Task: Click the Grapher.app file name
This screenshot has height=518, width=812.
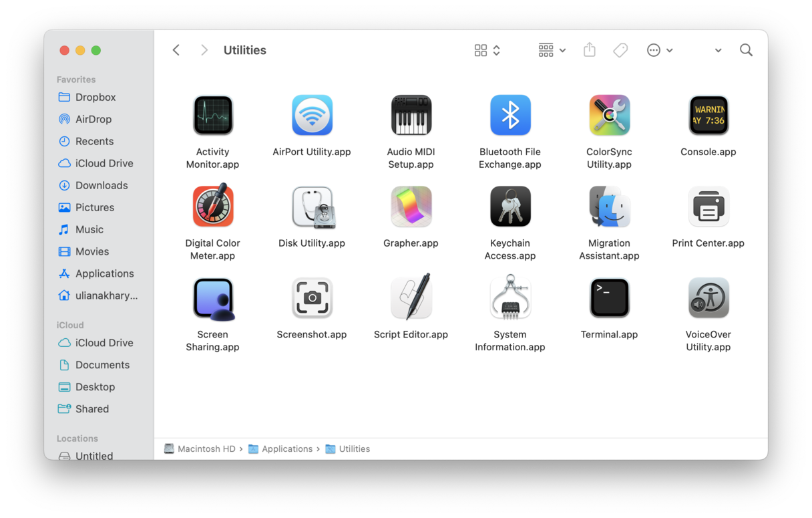Action: [x=411, y=243]
